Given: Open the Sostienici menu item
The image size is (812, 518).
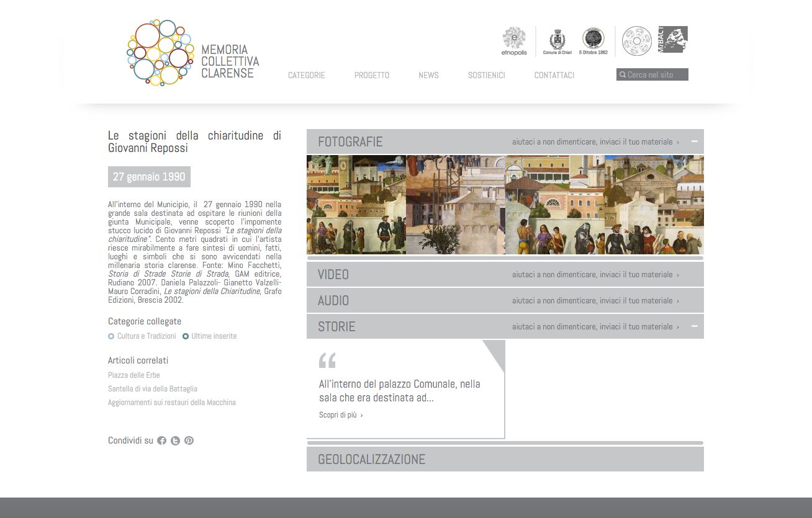Looking at the screenshot, I should coord(486,75).
